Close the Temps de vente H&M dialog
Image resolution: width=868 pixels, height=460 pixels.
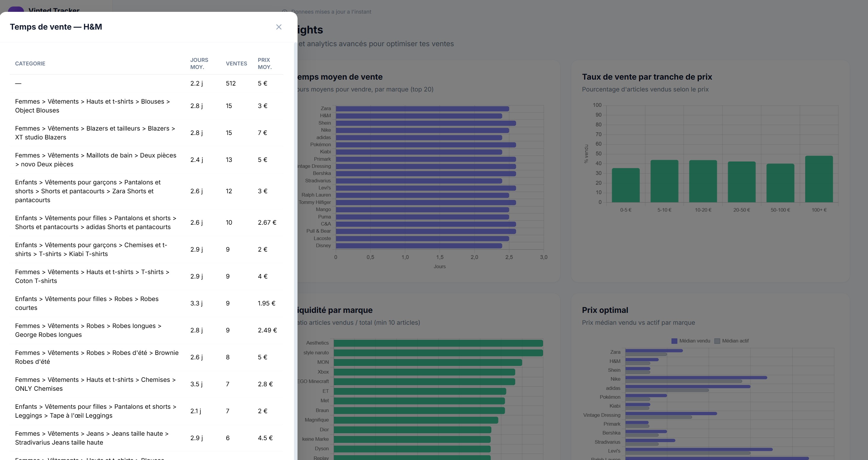(x=279, y=27)
